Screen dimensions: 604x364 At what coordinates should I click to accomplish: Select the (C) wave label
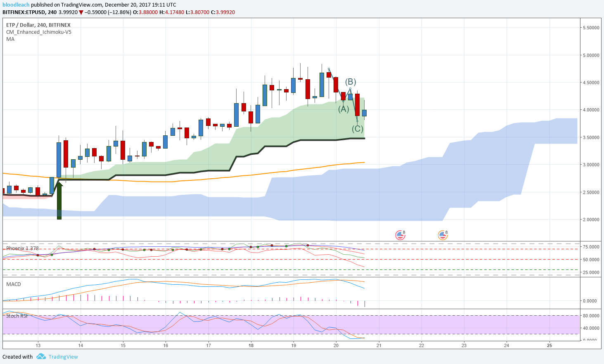coord(358,129)
